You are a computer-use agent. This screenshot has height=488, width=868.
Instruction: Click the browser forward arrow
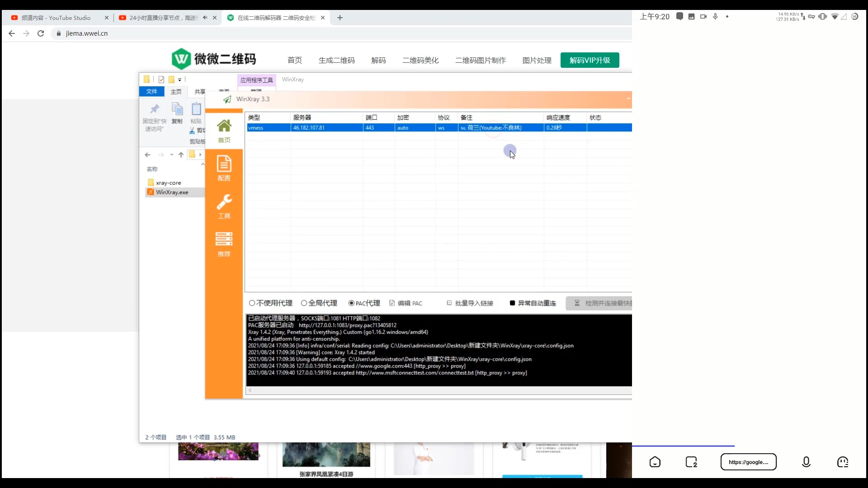point(26,33)
